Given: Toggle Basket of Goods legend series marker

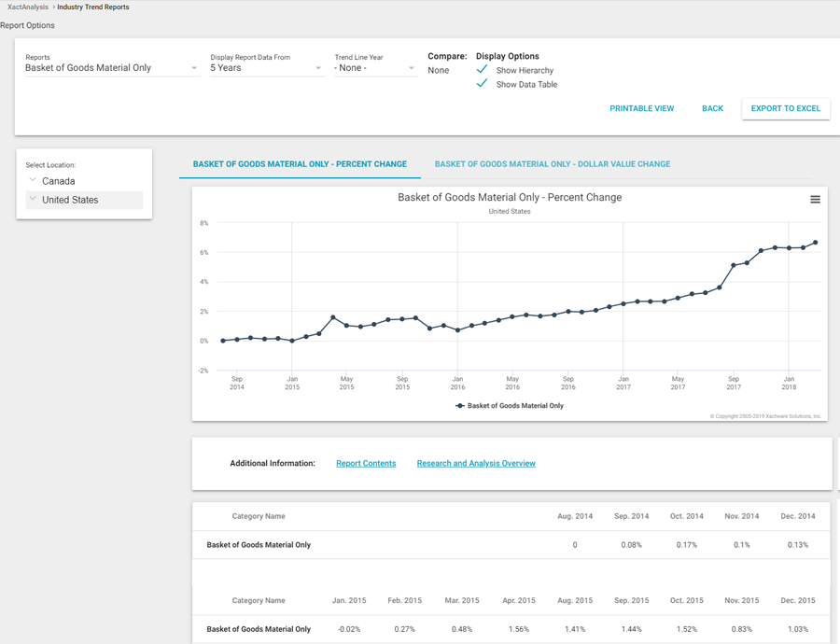Looking at the screenshot, I should click(460, 406).
